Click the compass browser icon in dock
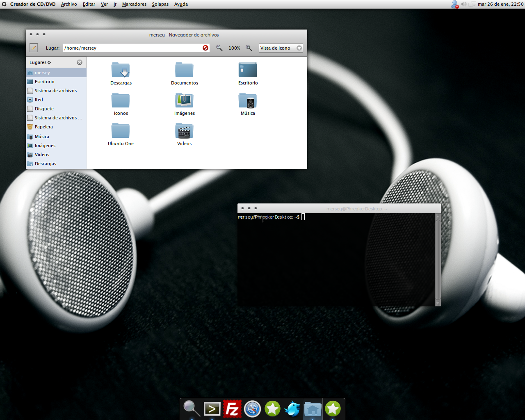The height and width of the screenshot is (420, 525). (252, 409)
